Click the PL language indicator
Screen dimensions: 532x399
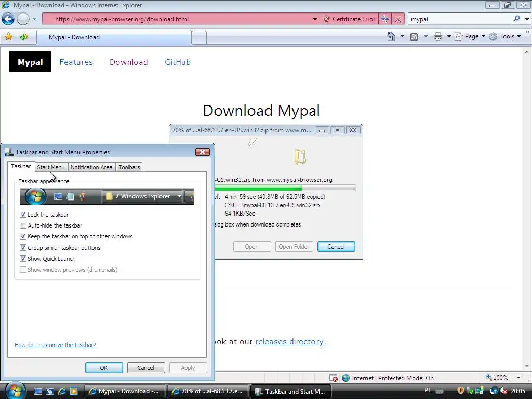pos(428,391)
